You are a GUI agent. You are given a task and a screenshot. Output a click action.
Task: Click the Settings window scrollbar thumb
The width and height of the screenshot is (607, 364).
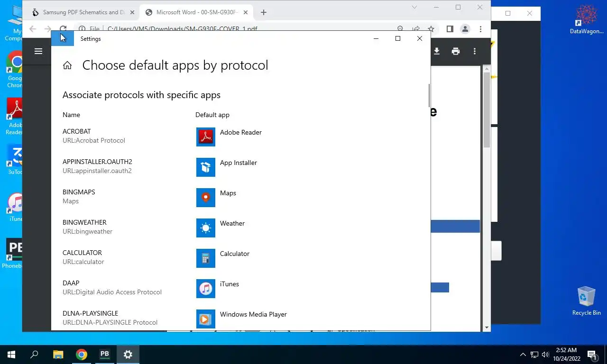pyautogui.click(x=429, y=96)
